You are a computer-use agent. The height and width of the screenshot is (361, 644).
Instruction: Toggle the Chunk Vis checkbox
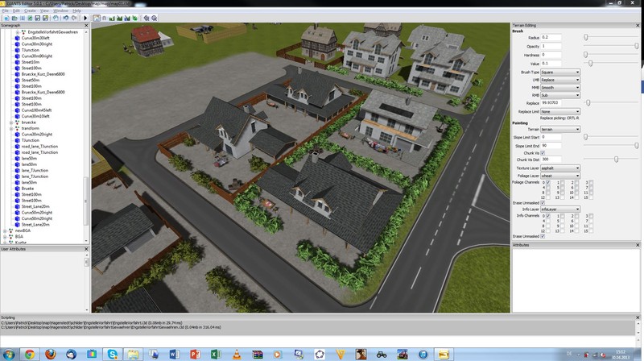pyautogui.click(x=543, y=153)
